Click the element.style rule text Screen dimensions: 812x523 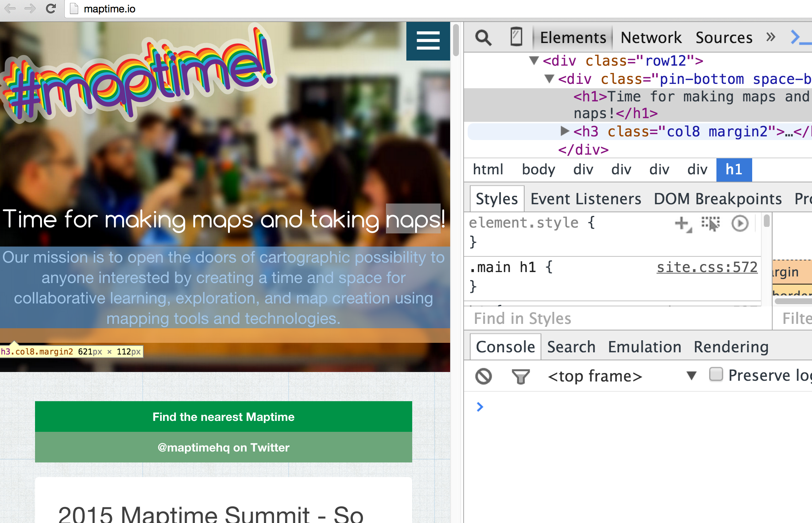click(x=523, y=222)
